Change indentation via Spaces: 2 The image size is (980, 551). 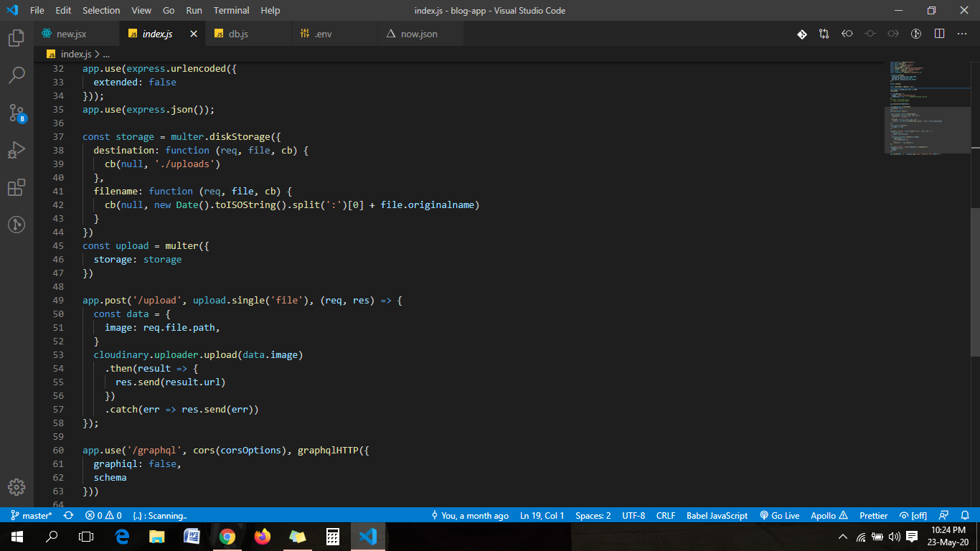click(x=593, y=515)
